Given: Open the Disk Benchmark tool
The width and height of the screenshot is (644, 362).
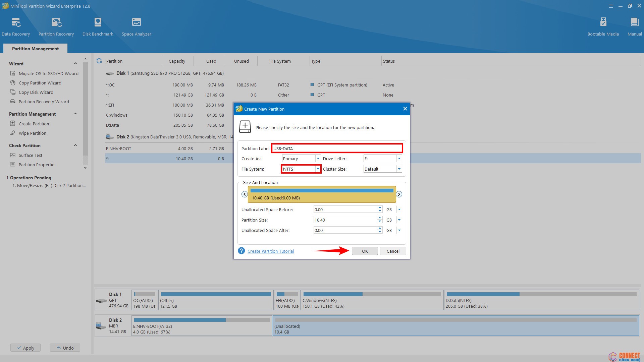Looking at the screenshot, I should click(x=98, y=27).
